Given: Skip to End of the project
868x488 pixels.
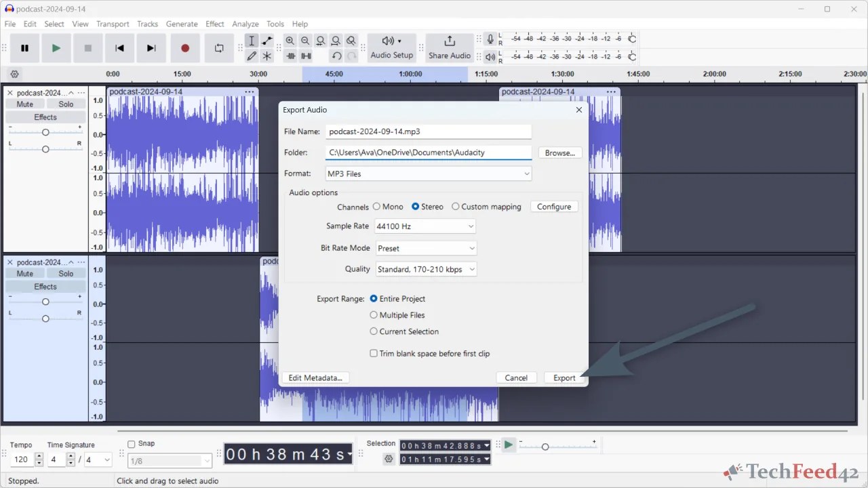Looking at the screenshot, I should click(x=151, y=48).
